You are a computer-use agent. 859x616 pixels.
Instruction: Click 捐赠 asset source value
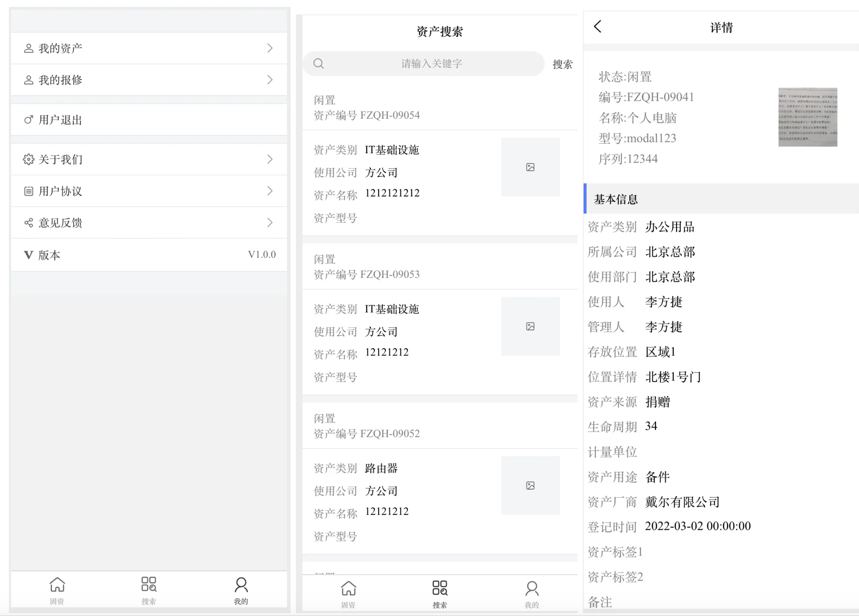(658, 402)
